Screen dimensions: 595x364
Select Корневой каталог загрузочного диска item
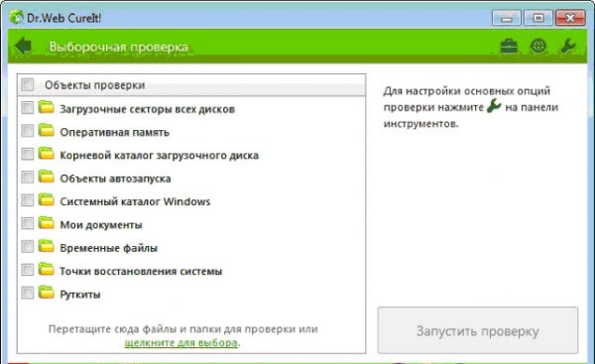point(159,156)
